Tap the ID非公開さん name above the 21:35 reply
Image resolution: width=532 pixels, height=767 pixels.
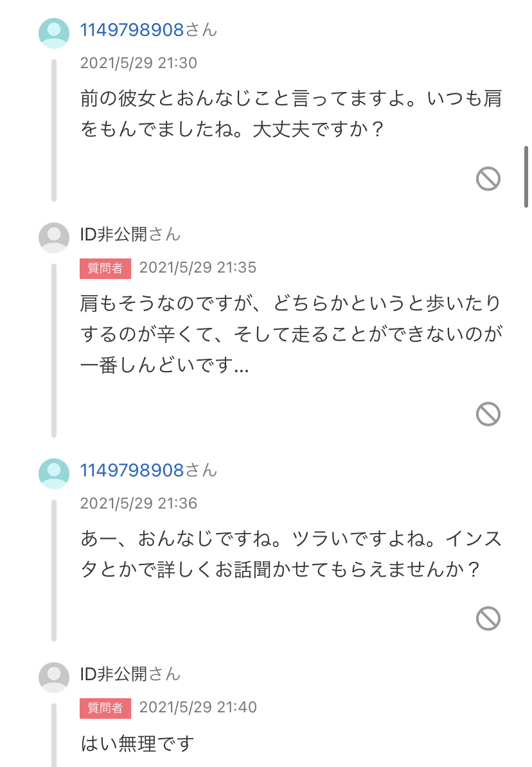[130, 234]
